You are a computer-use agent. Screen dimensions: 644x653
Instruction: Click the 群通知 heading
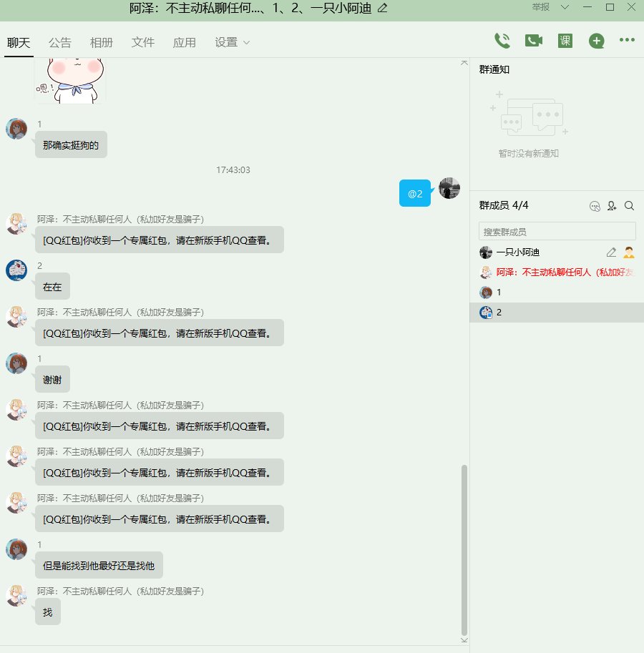pyautogui.click(x=494, y=69)
